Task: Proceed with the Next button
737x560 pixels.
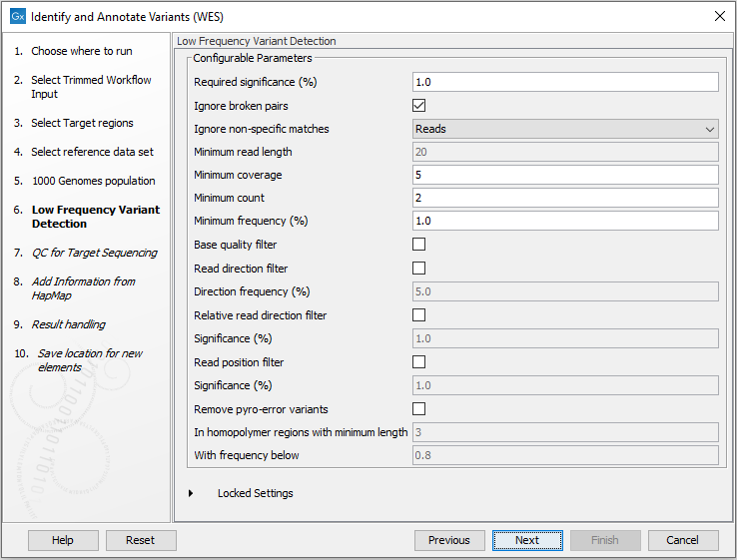Action: point(527,540)
